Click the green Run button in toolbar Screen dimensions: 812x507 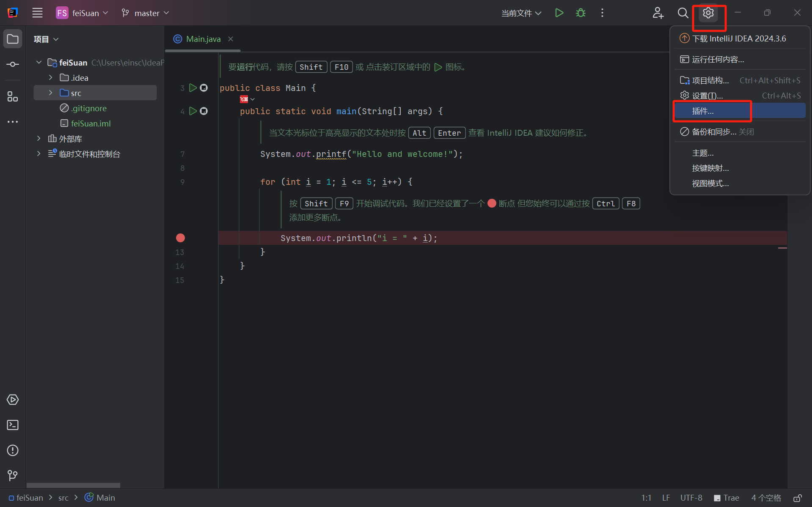tap(559, 13)
